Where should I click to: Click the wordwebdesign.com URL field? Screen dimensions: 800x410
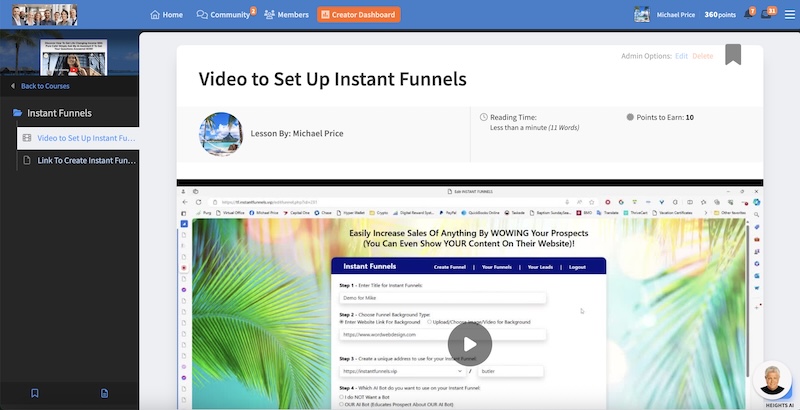[443, 335]
